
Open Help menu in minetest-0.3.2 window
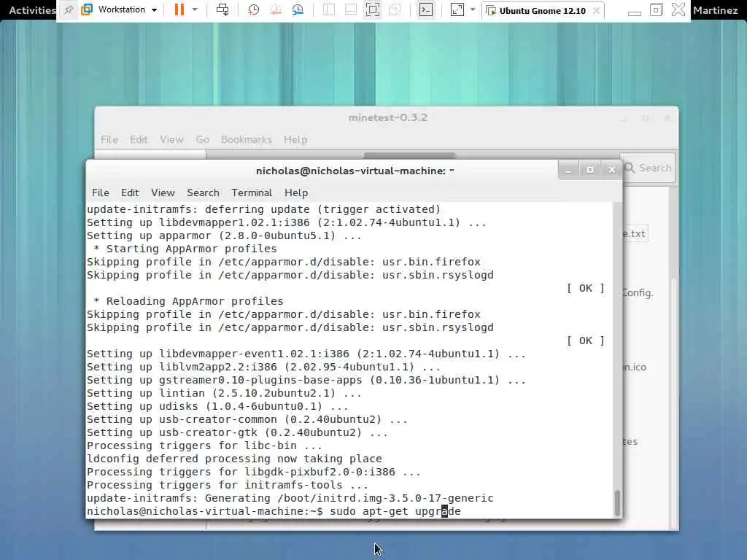click(x=295, y=139)
